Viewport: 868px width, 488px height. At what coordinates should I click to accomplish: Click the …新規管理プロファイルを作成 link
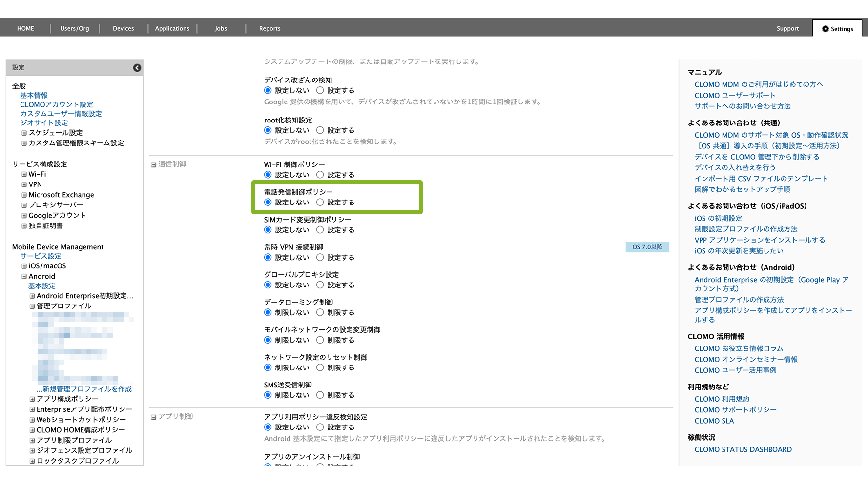[x=84, y=389]
